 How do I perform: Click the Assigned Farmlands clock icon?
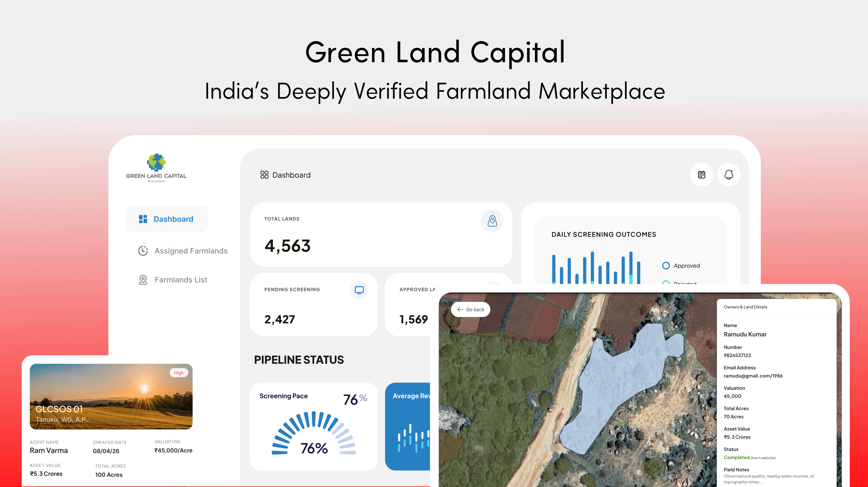(143, 251)
